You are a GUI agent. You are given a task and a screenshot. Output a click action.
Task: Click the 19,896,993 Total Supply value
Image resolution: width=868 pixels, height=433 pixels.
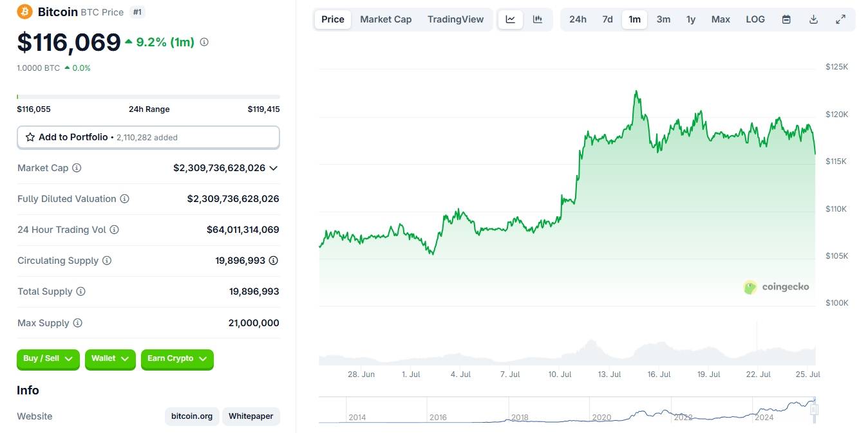tap(254, 291)
